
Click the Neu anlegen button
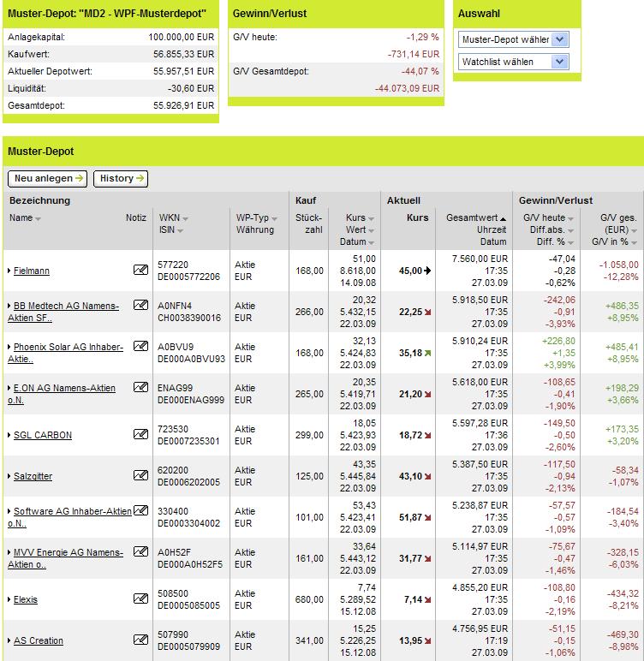click(48, 179)
